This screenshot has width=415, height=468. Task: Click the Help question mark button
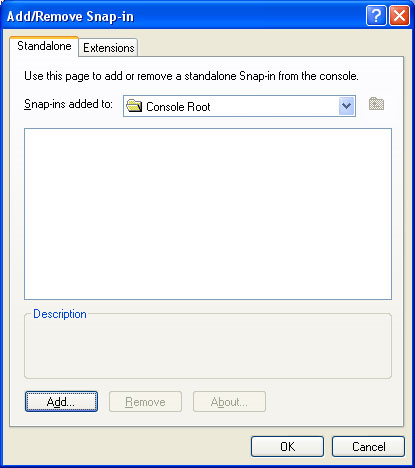pos(376,15)
